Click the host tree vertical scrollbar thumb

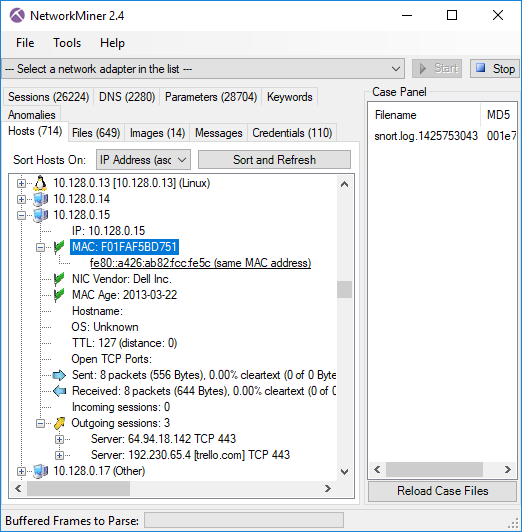pos(344,289)
